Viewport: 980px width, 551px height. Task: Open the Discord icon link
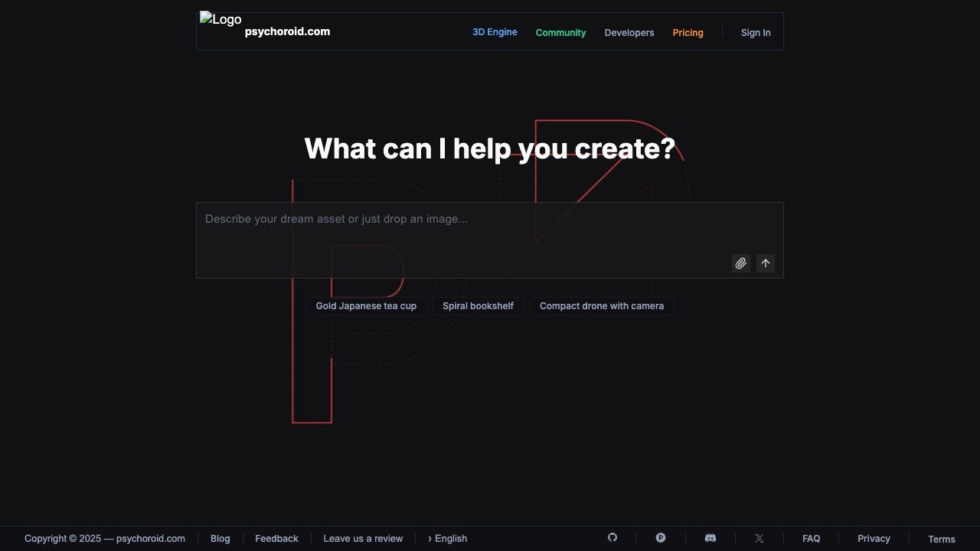710,538
